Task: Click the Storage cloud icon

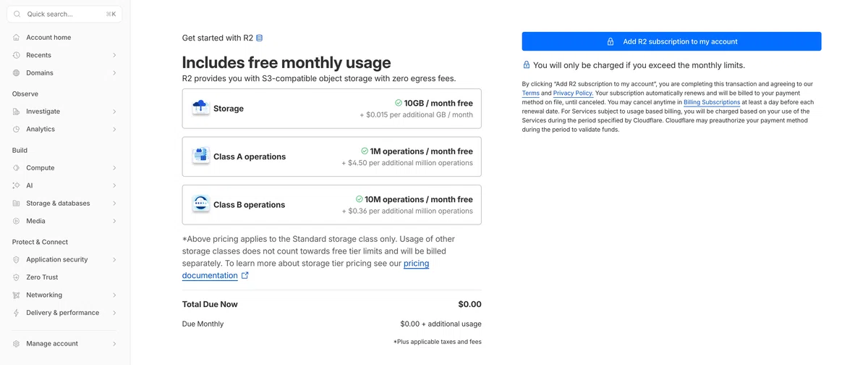Action: pyautogui.click(x=200, y=108)
